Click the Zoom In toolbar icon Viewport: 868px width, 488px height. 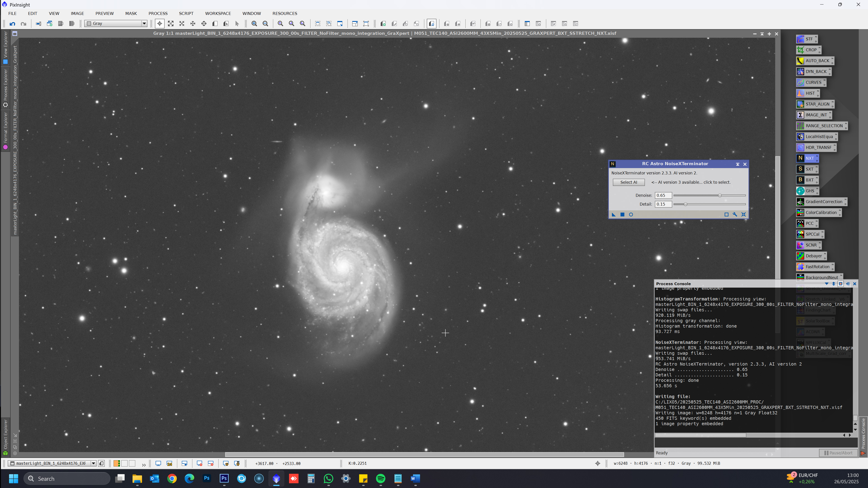point(254,23)
